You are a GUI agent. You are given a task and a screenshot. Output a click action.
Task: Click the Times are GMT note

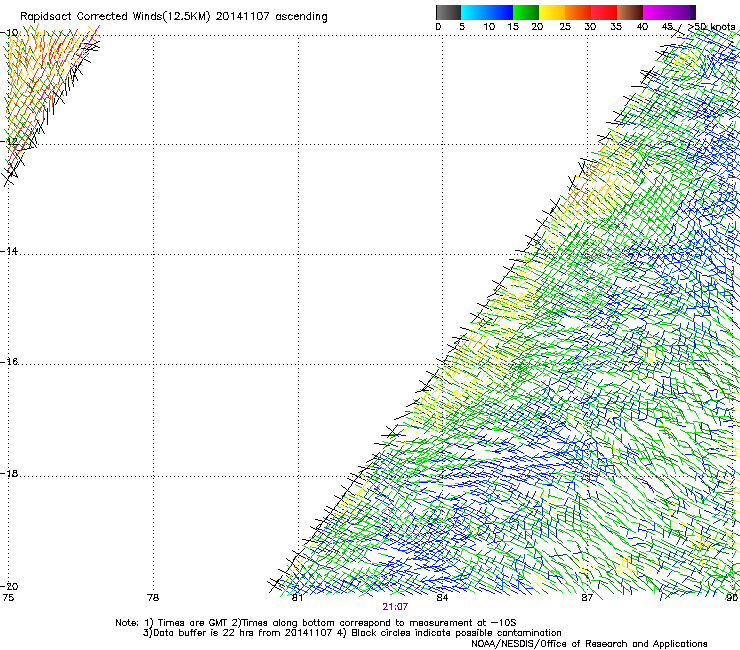(x=186, y=623)
